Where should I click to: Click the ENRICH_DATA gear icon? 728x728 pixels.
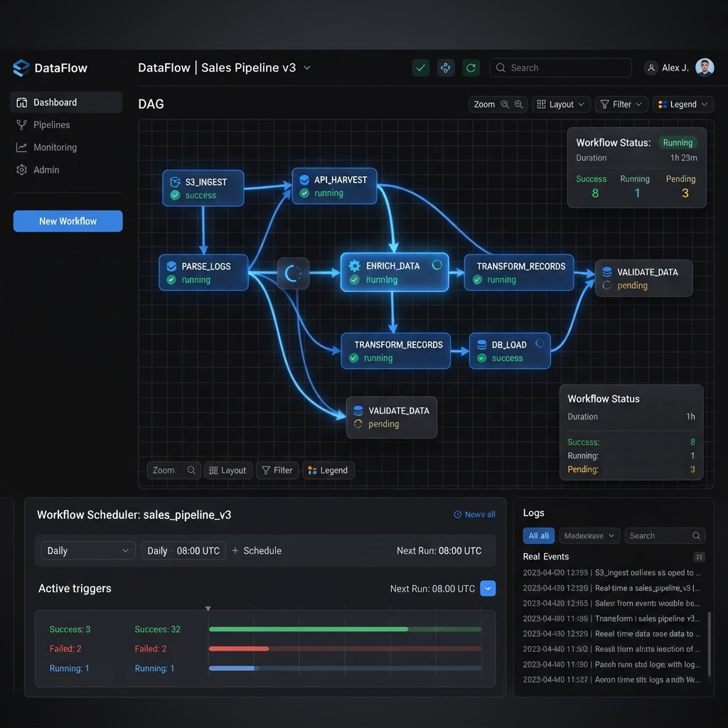coord(354,266)
